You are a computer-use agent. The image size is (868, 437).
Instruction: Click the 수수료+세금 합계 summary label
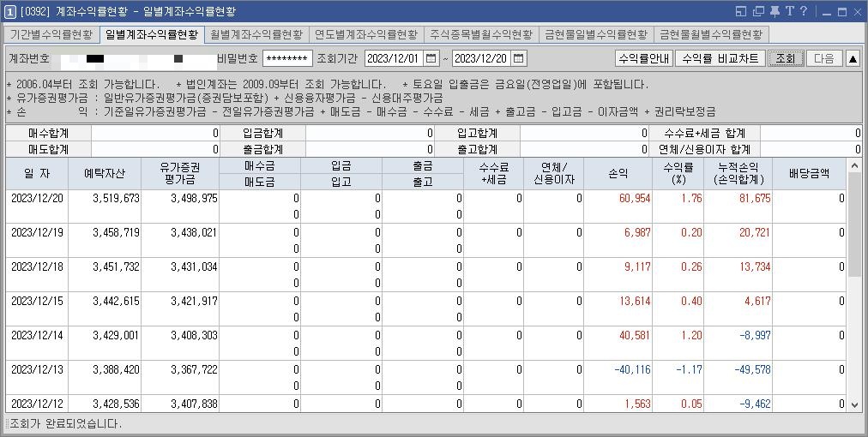click(x=705, y=134)
